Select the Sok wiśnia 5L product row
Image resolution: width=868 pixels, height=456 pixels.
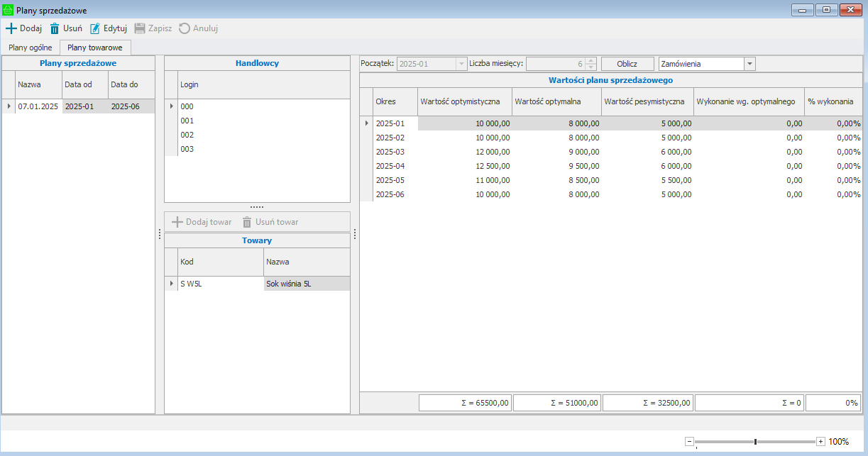(288, 284)
